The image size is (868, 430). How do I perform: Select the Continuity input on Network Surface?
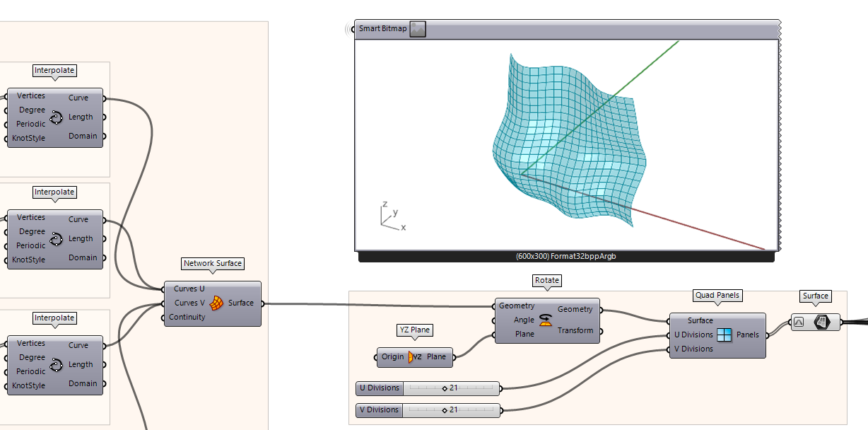tap(187, 318)
